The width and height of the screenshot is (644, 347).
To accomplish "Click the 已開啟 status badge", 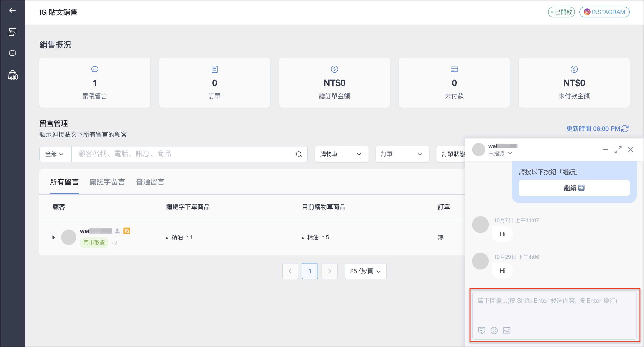I will [561, 12].
